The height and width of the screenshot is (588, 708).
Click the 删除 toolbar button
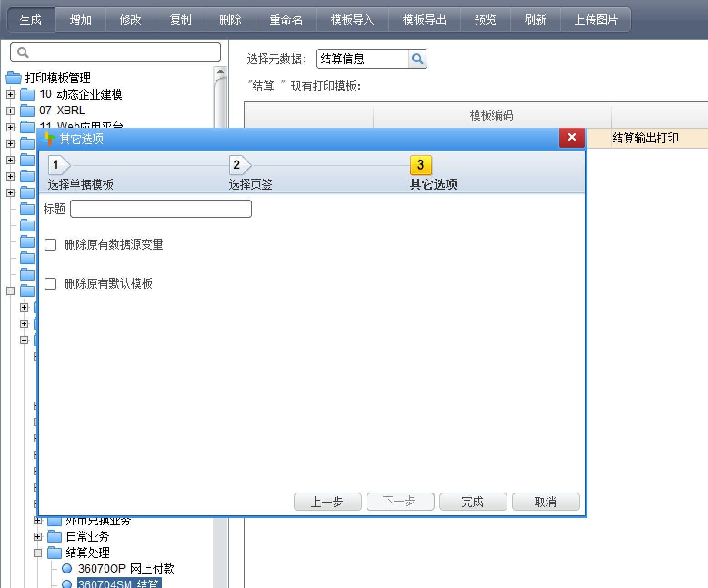(231, 20)
